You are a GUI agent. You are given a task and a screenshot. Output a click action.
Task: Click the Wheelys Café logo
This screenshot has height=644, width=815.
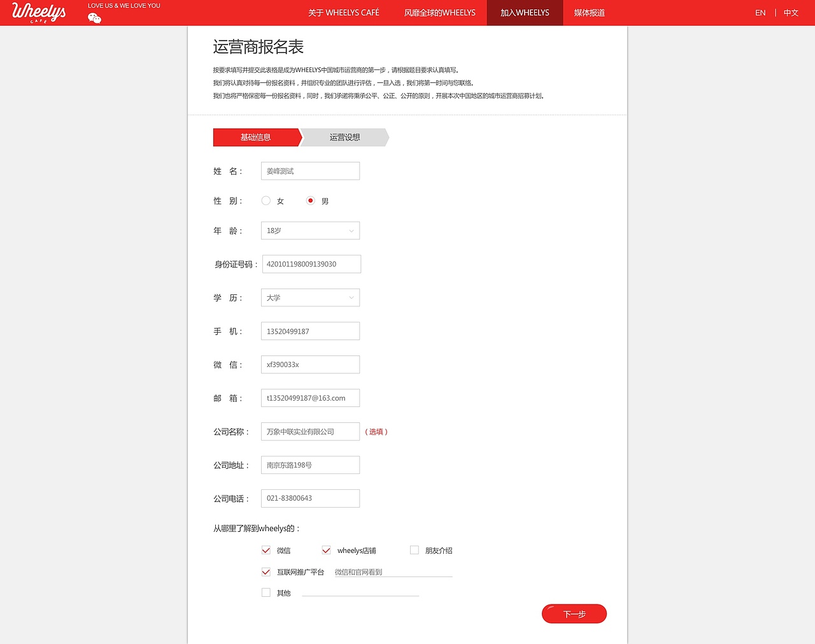click(x=39, y=12)
